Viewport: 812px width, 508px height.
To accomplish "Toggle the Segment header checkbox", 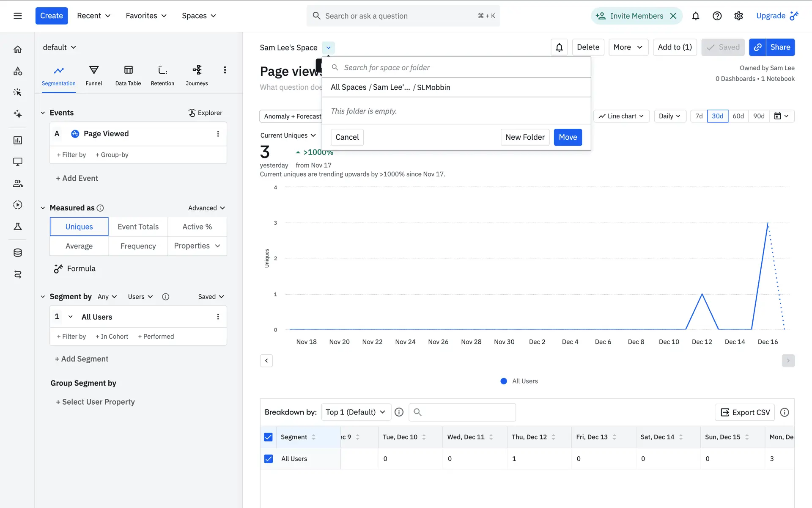I will [x=268, y=437].
